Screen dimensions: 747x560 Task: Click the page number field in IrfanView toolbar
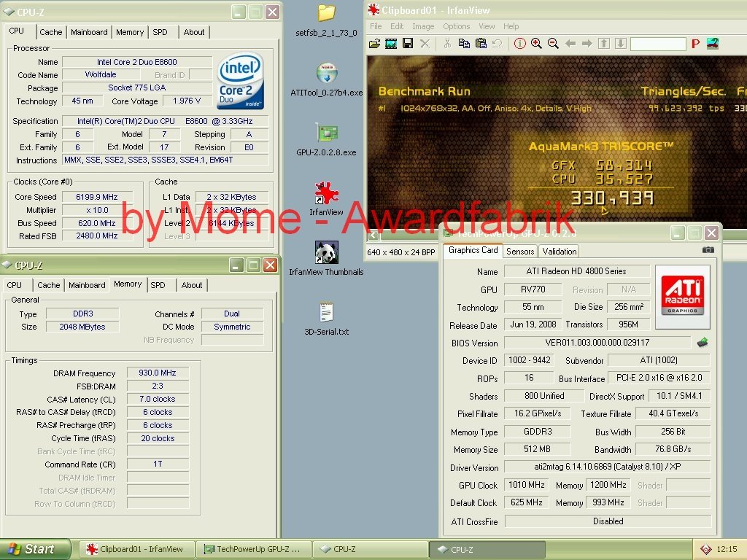pos(658,44)
